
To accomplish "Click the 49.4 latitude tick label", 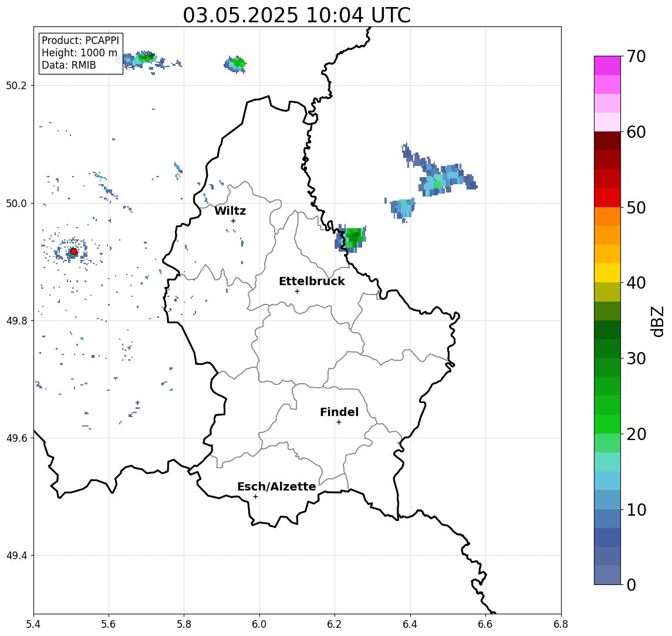I will tap(16, 556).
